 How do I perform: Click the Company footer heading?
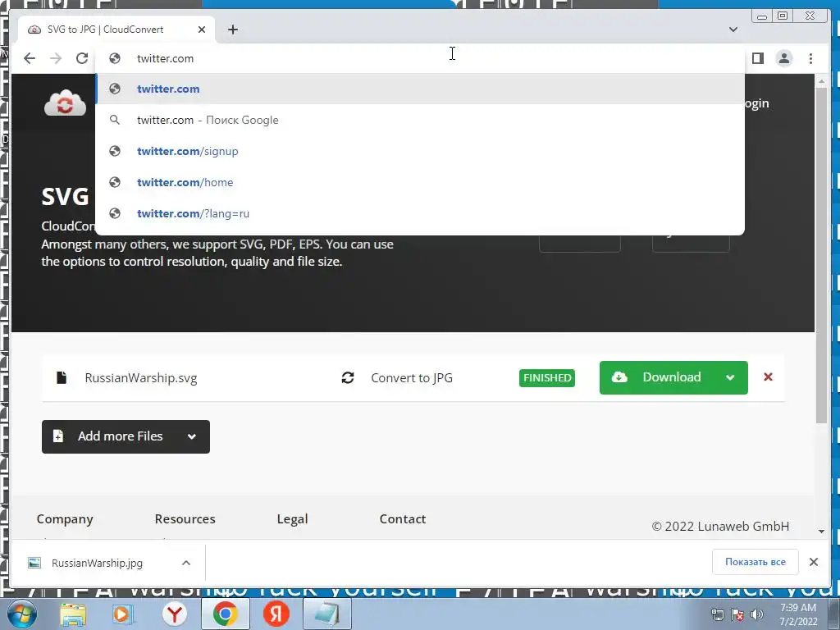point(65,518)
